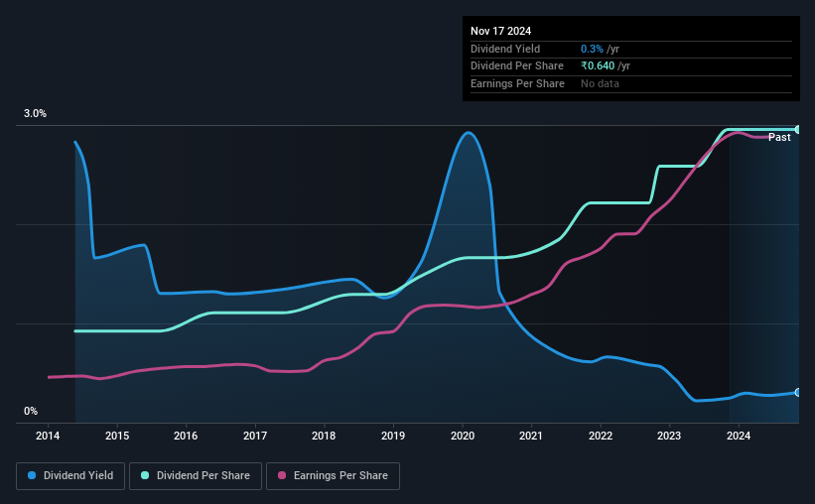Click the pink Earnings Per Share legend dot
The width and height of the screenshot is (815, 504).
[282, 475]
